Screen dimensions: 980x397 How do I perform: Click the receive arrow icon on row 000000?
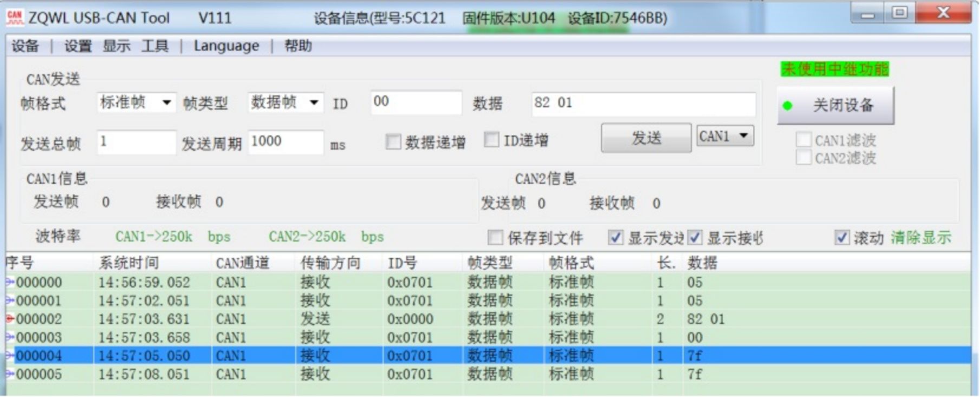coord(10,282)
